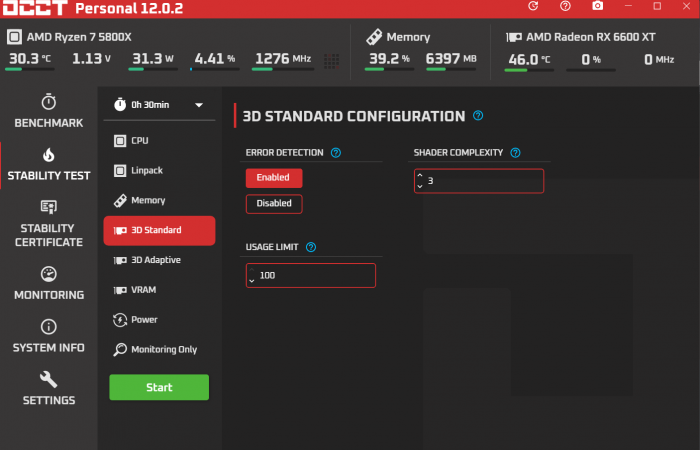Click the GPU clock 0 MHz reading
700x450 pixels.
[x=659, y=59]
